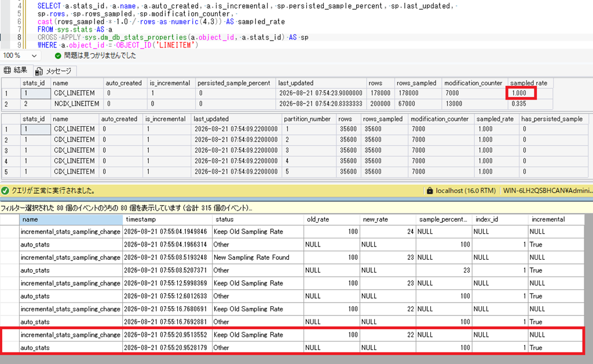Click the event timestamp 2026-08-21 07:55:08.5207371

coord(167,270)
